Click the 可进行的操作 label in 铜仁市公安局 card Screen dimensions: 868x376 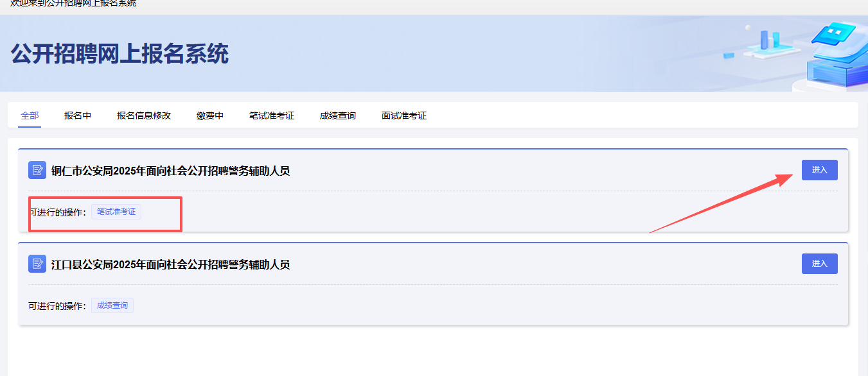(58, 212)
